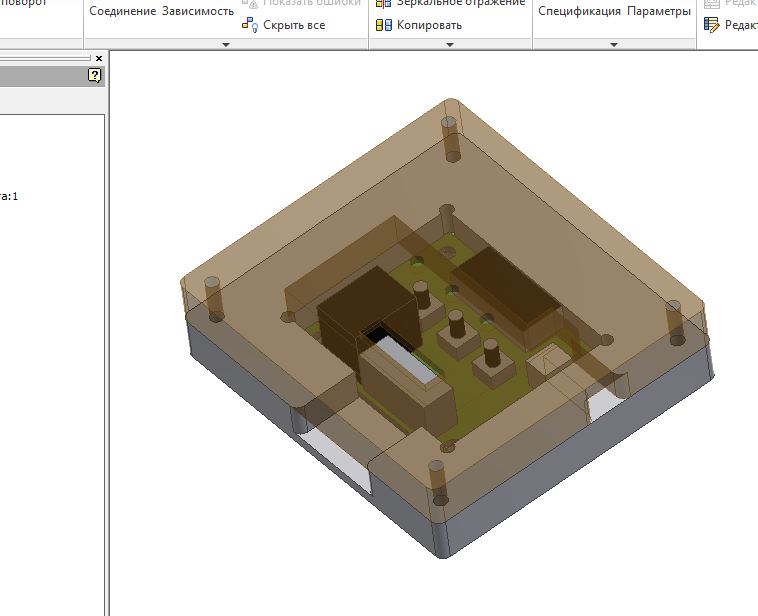This screenshot has height=616, width=758.
Task: Close the browser side panel
Action: (99, 59)
